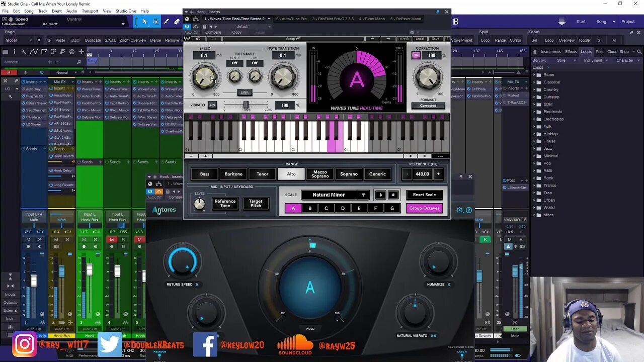Viewport: 644px width, 362px height.
Task: Open the Auto-Tune help question icon
Action: coord(469,210)
